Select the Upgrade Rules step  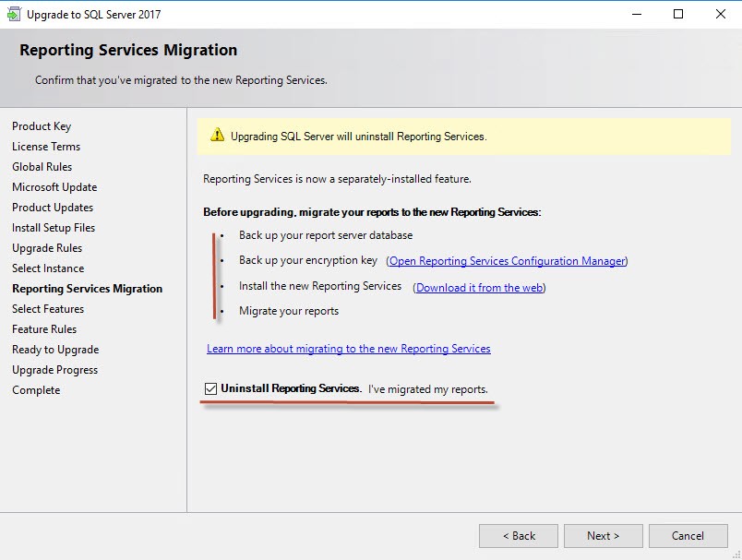coord(47,247)
